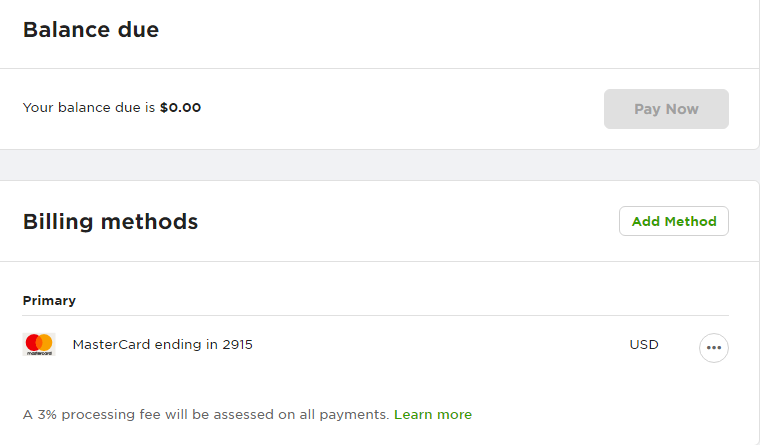The width and height of the screenshot is (760, 445).
Task: Click the divider below the Billing methods heading
Action: pos(380,262)
